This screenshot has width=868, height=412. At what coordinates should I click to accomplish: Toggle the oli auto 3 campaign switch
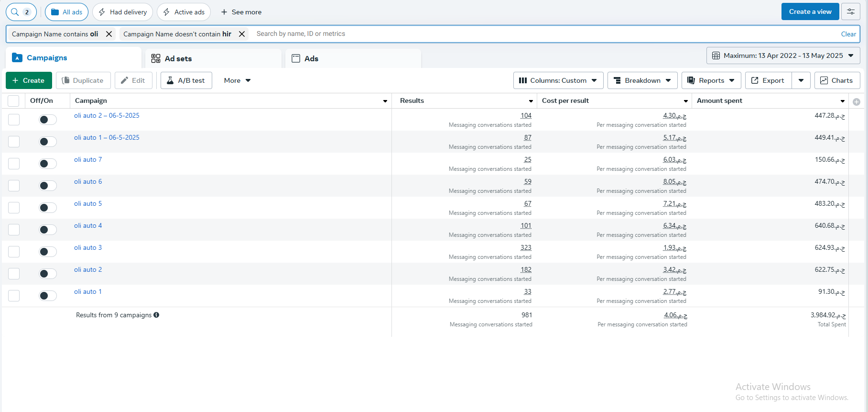(48, 252)
